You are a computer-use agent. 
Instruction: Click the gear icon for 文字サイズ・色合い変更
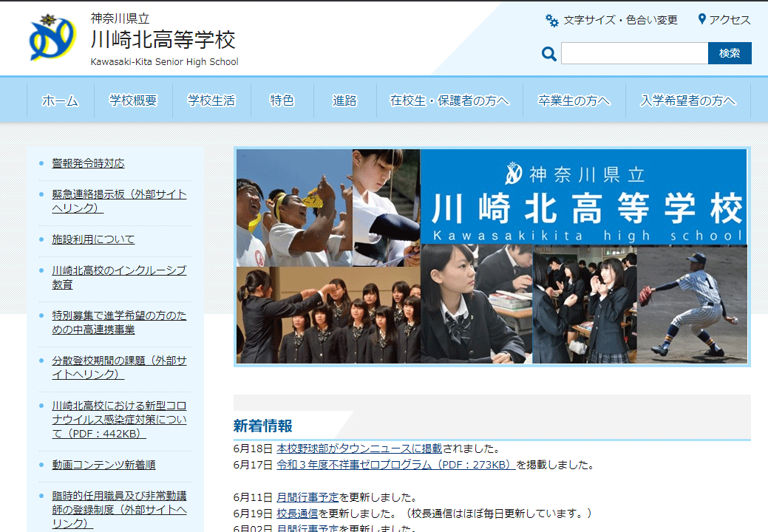coord(552,20)
